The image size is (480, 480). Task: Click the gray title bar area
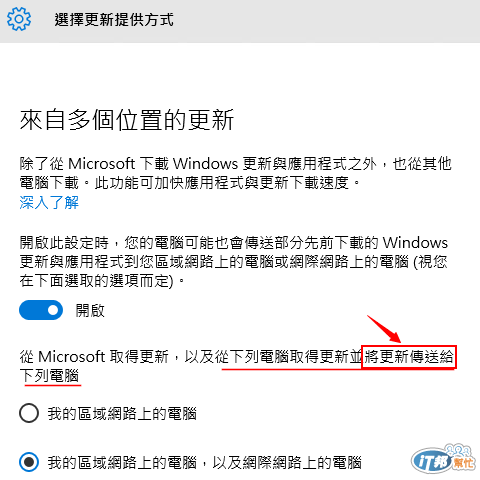240,21
